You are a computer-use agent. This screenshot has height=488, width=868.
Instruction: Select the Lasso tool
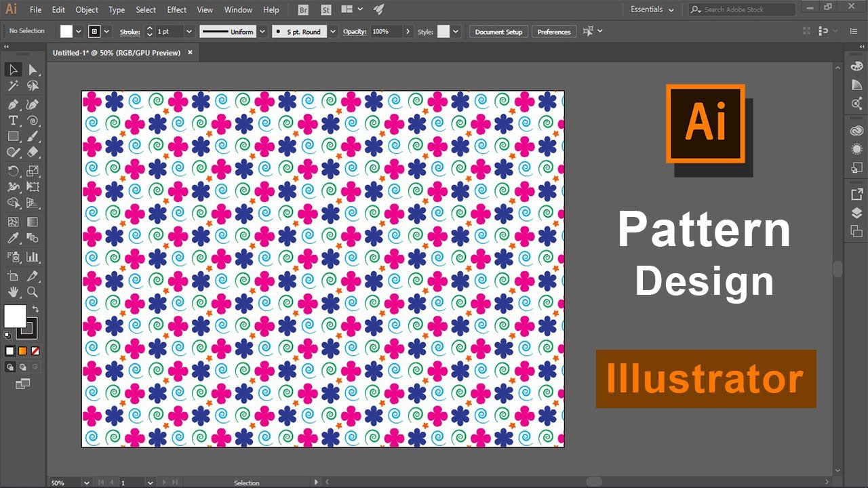pos(33,86)
